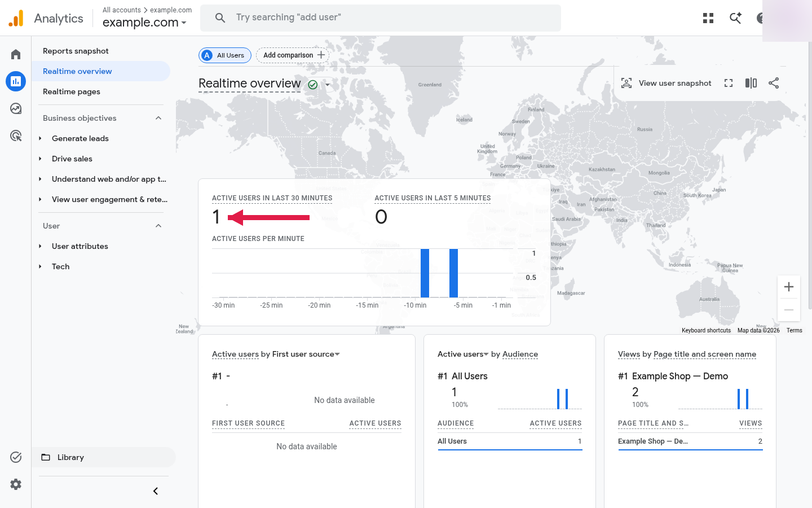Expand the Generate leads topic
This screenshot has height=508, width=812.
40,138
